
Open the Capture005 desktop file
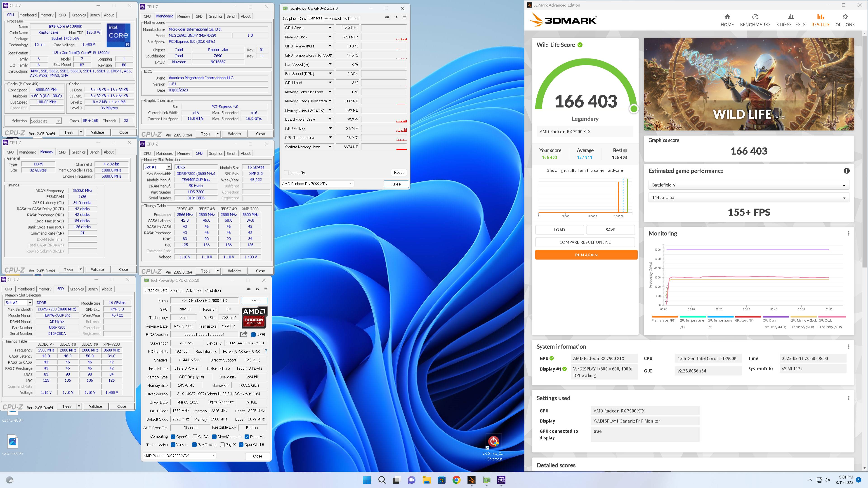point(12,445)
